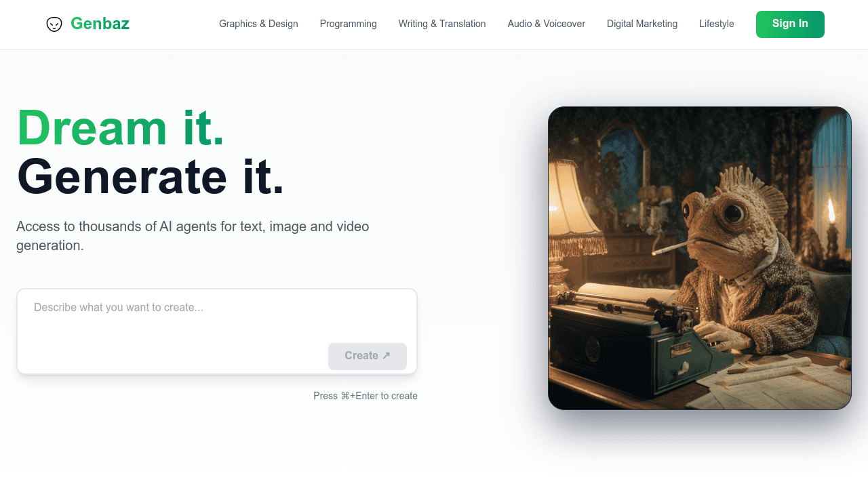Click the 'Generate it.' headline
This screenshot has height=488, width=868.
[x=151, y=176]
